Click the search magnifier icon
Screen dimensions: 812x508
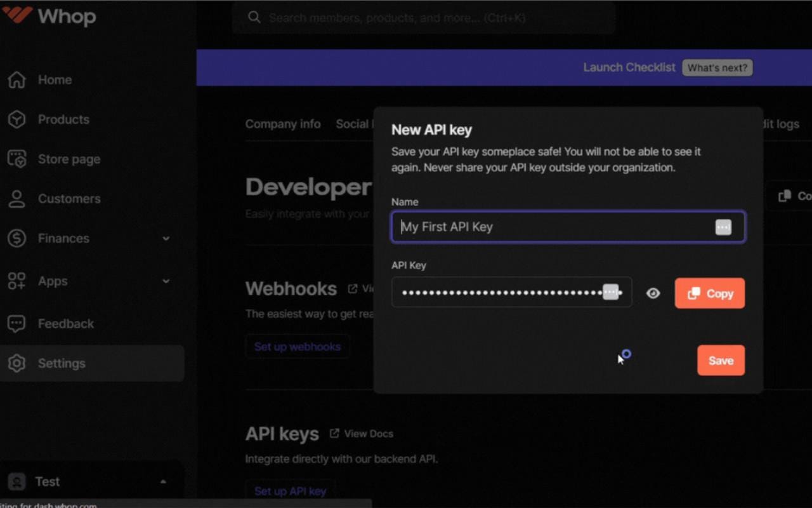coord(254,17)
